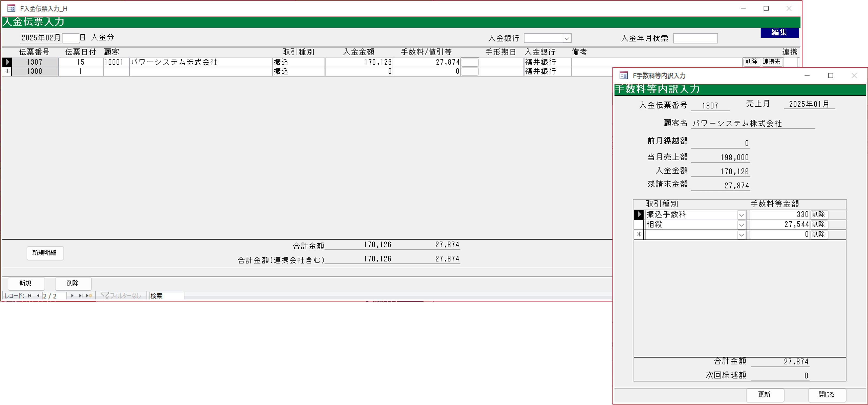Click 前月繰越額 value 0
The height and width of the screenshot is (405, 868).
720,143
